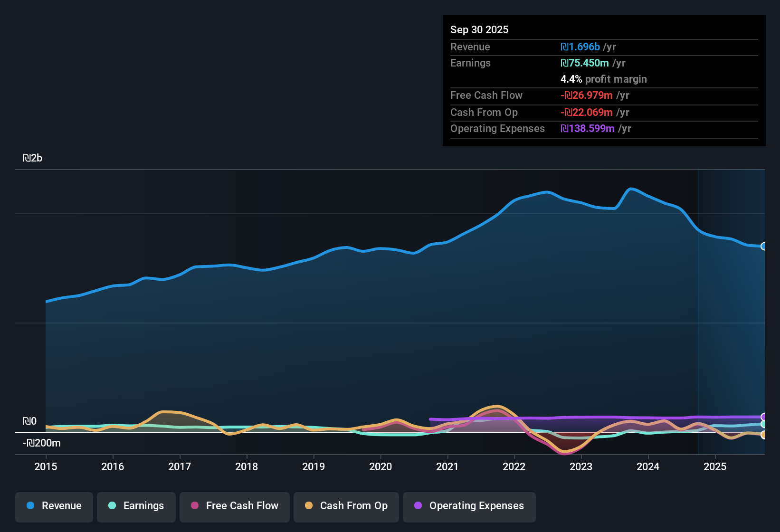Toggle the Earnings series off

pyautogui.click(x=136, y=506)
